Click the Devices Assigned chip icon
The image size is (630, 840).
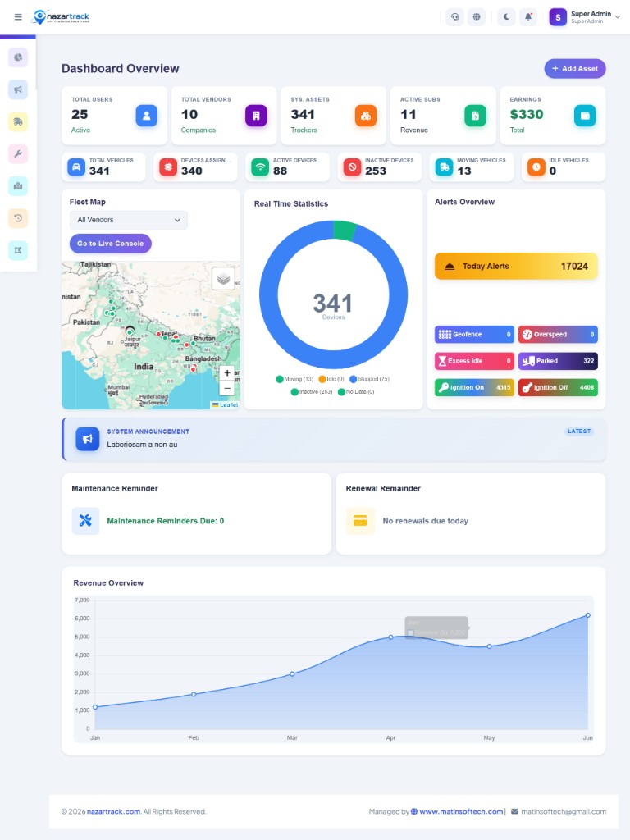(168, 167)
